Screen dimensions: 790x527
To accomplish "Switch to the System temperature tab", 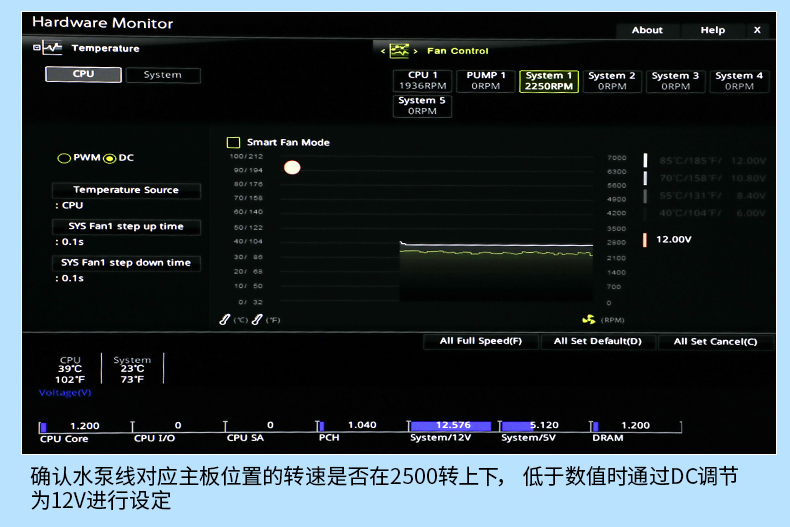I will pos(162,75).
